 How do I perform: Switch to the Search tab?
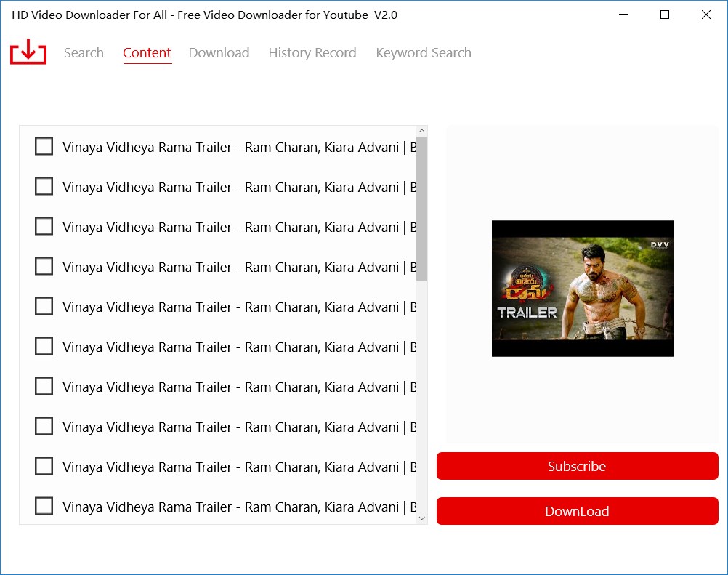pyautogui.click(x=84, y=52)
